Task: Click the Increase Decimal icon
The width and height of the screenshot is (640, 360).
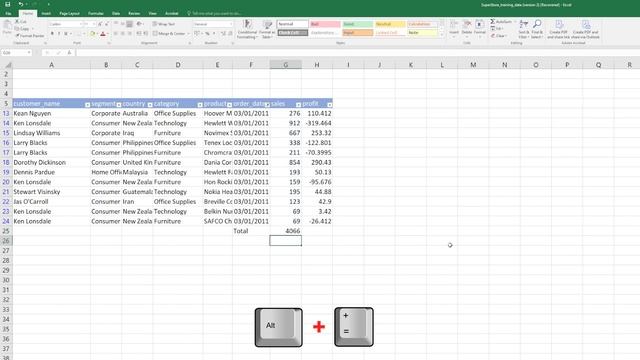Action: [222, 33]
